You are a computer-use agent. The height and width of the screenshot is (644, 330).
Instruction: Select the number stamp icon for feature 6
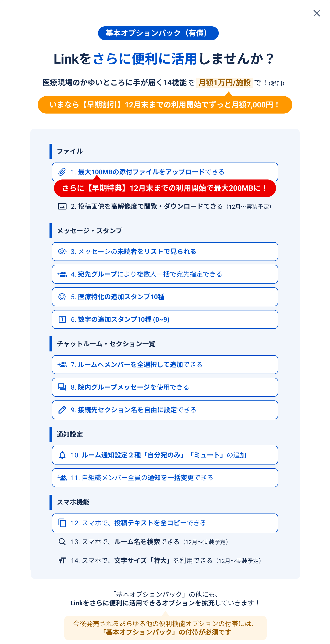click(62, 319)
